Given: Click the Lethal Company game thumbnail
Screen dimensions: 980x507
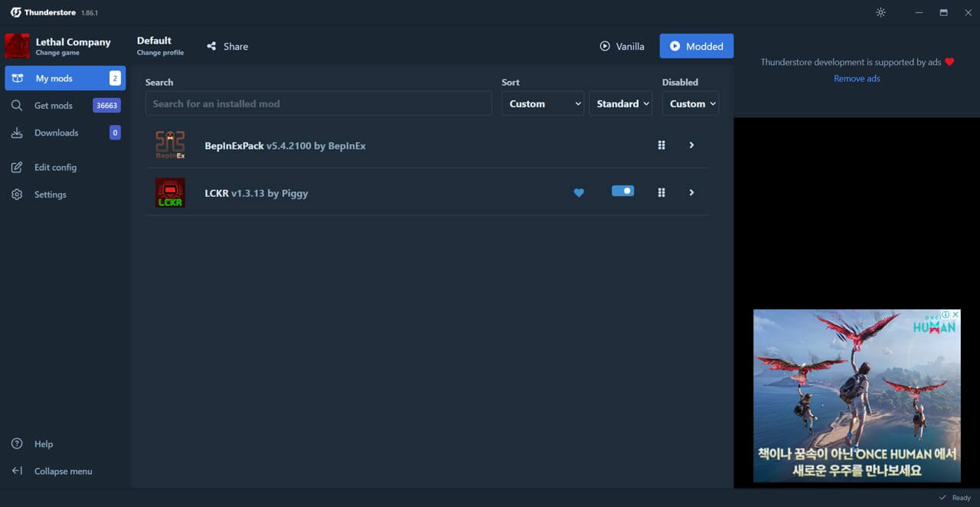Looking at the screenshot, I should click(17, 46).
